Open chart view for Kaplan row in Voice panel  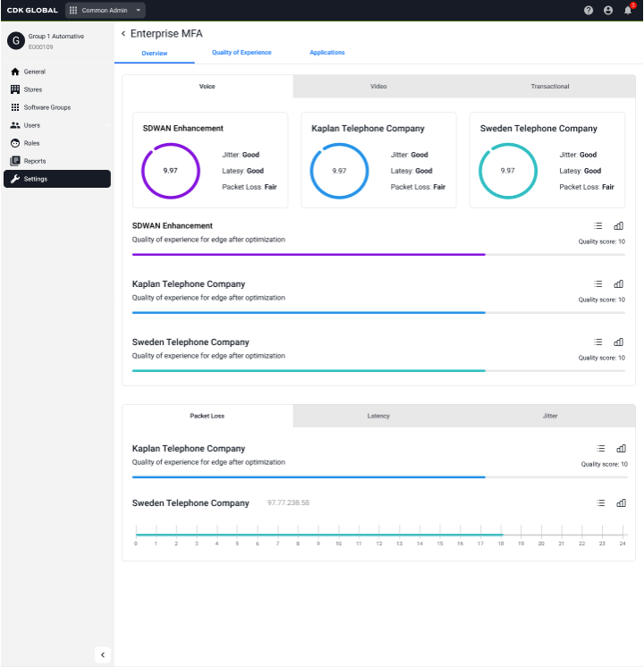click(618, 283)
